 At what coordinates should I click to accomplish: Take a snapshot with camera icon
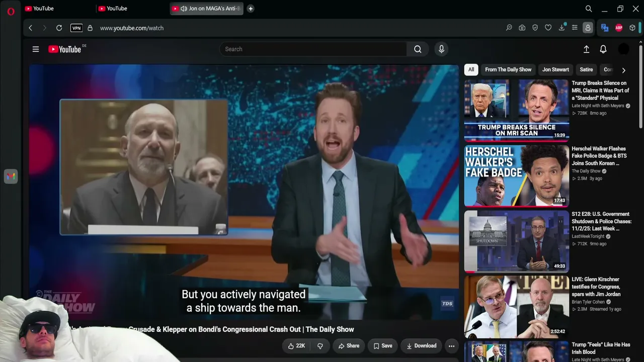522,28
